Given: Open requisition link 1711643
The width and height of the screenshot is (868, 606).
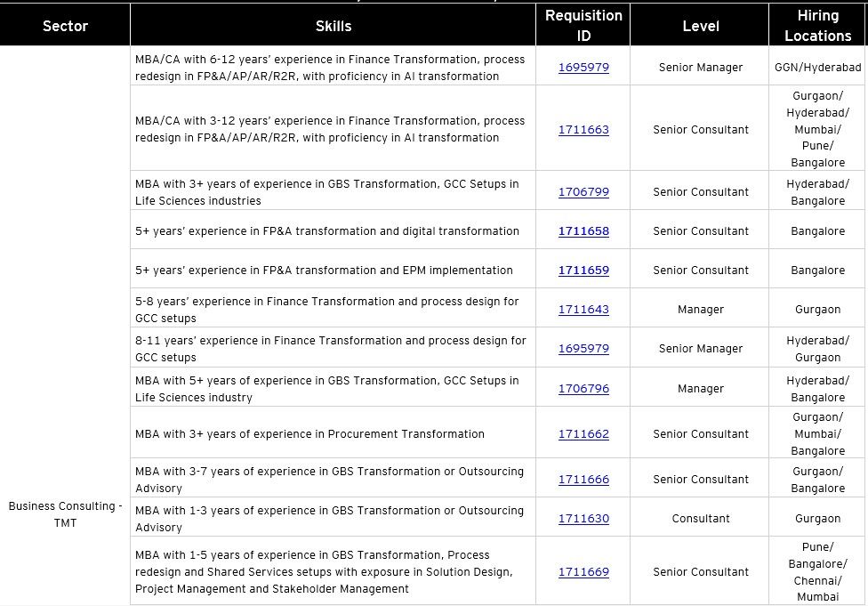Looking at the screenshot, I should point(583,310).
